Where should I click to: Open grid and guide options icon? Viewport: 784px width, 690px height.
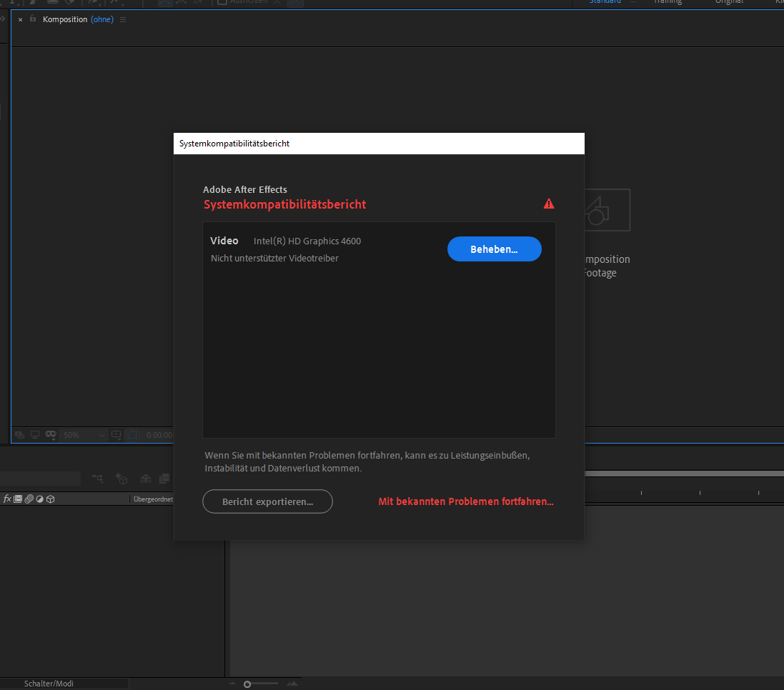(x=116, y=435)
